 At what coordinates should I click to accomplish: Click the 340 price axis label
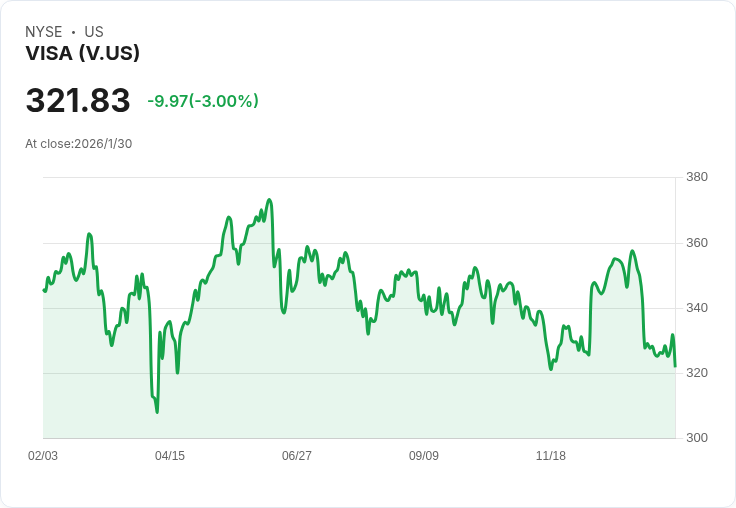tap(697, 308)
